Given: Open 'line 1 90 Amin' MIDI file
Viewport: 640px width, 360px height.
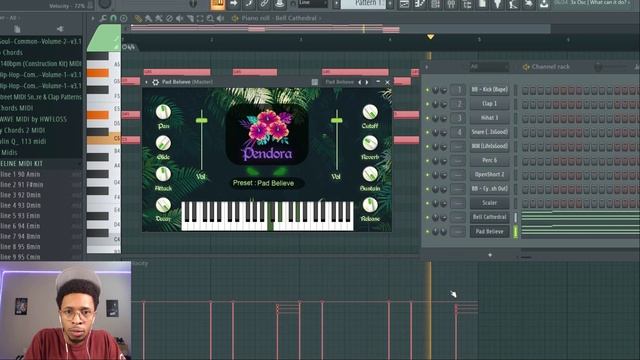Looking at the screenshot, I should [x=41, y=174].
